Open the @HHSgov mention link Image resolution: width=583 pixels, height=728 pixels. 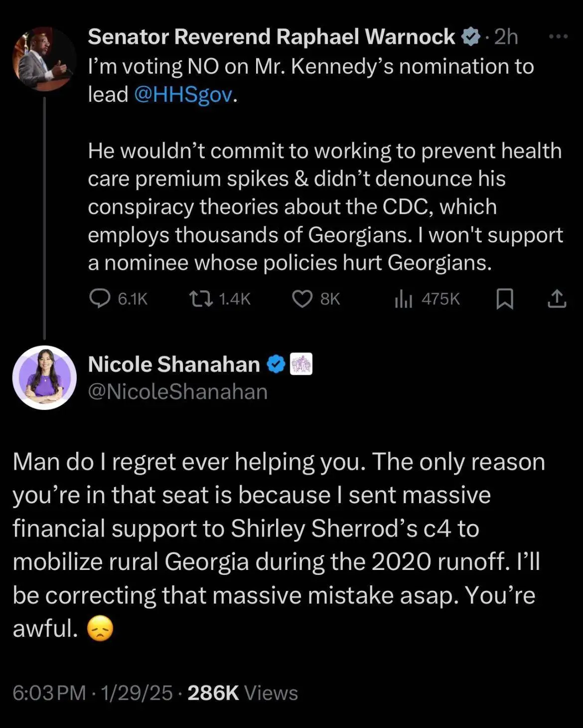coord(183,94)
